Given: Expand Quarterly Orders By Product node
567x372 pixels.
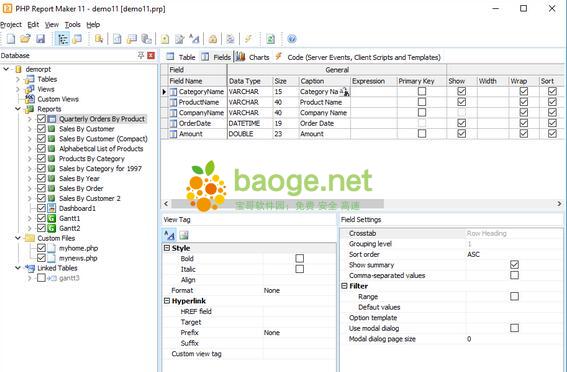Looking at the screenshot, I should (30, 119).
